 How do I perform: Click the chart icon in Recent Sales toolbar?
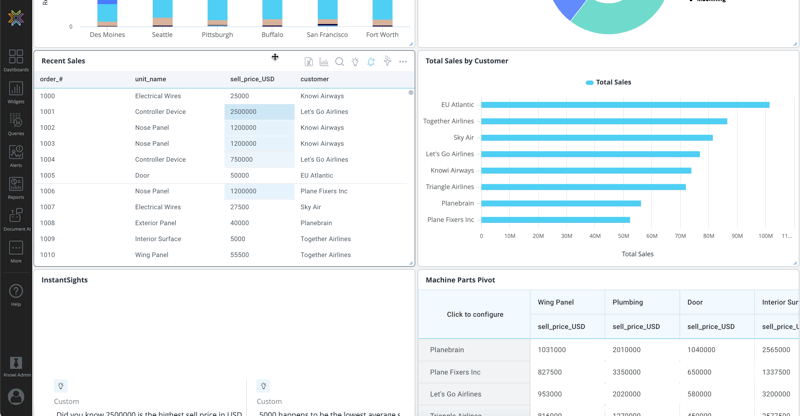pyautogui.click(x=324, y=62)
